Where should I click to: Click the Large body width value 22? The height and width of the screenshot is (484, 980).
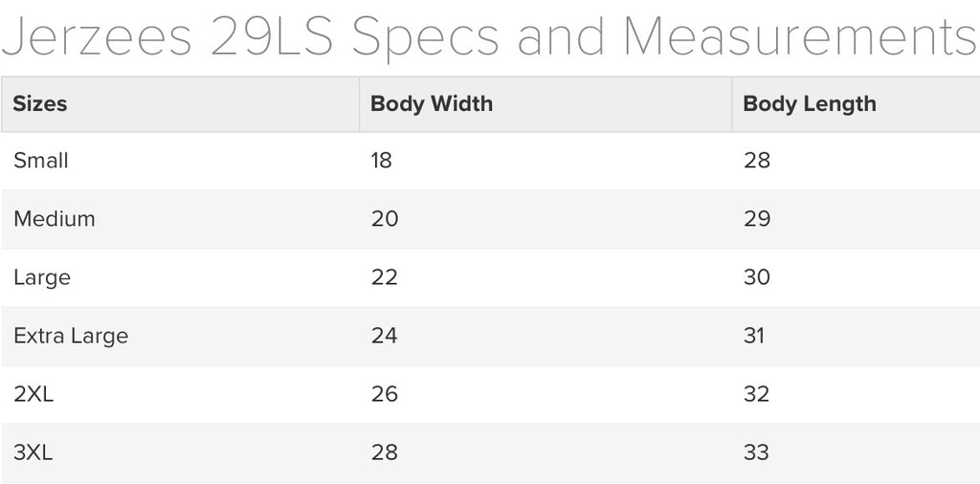click(384, 277)
